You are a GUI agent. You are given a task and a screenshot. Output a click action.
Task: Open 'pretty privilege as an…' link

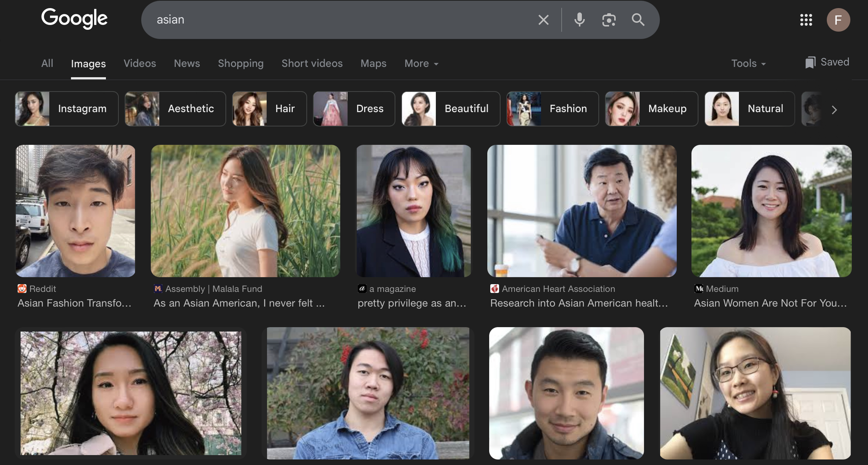pos(412,303)
